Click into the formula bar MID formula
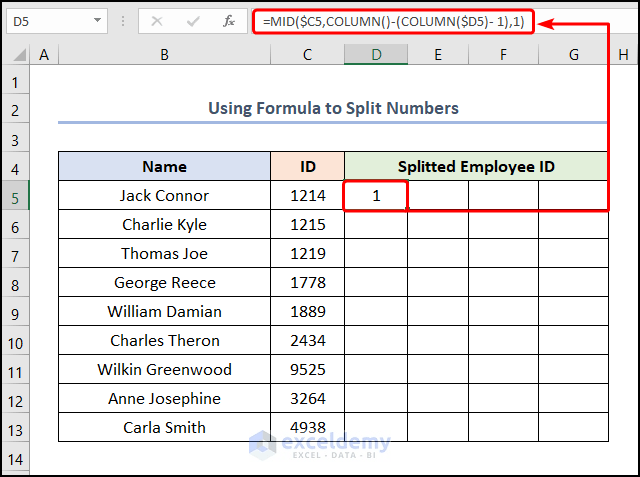Image resolution: width=640 pixels, height=477 pixels. (x=393, y=21)
